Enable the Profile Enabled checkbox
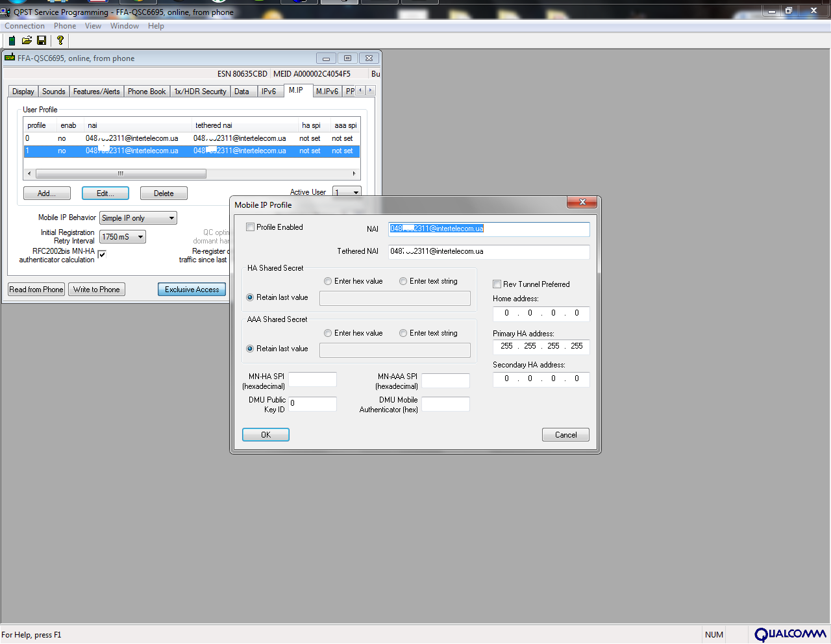The image size is (831, 644). 250,227
